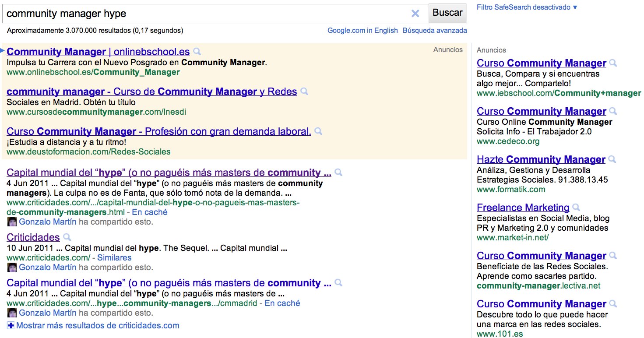644x338 pixels.
Task: Open the Freelance Marketing ad link
Action: 523,208
